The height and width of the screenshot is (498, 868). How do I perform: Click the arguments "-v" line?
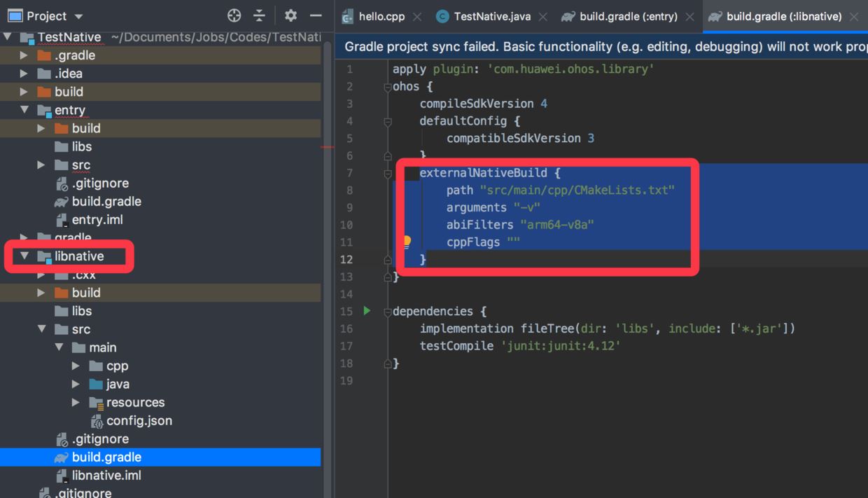point(493,207)
